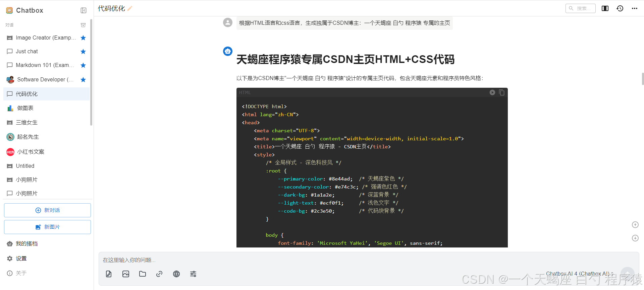Unstar the Software Developer conversation

(83, 80)
